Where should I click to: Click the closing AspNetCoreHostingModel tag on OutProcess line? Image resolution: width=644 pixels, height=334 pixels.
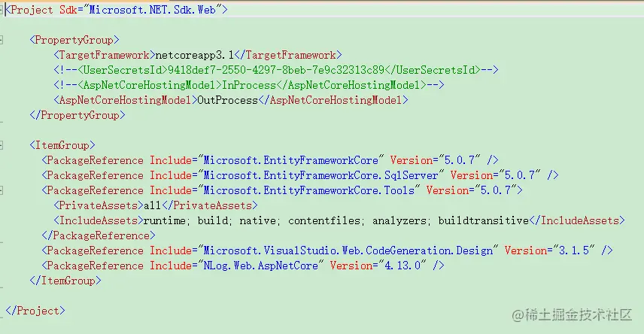(x=333, y=100)
